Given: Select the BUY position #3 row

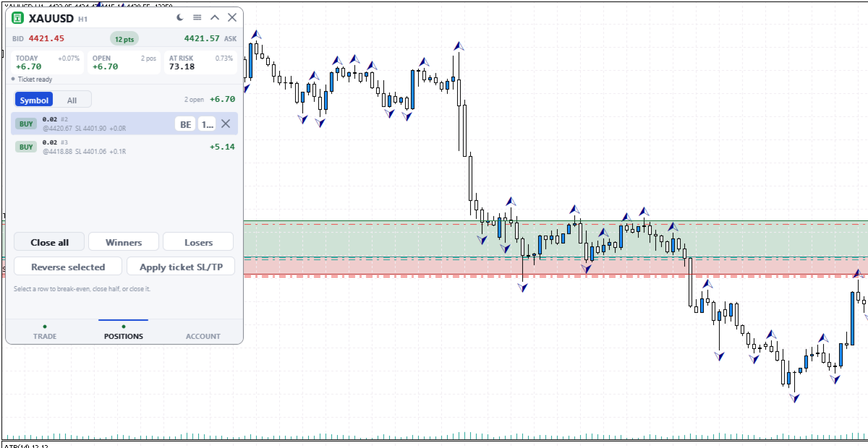Looking at the screenshot, I should [124, 147].
